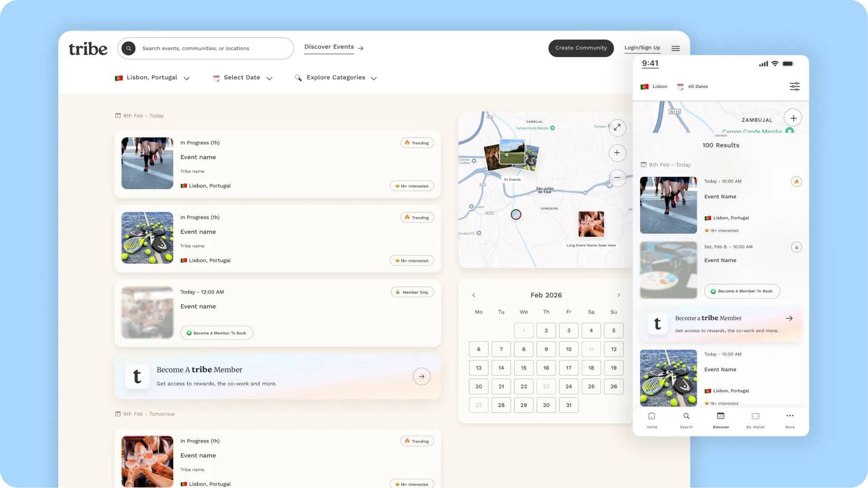Click Trending badge on first event card
This screenshot has height=488, width=868.
417,143
